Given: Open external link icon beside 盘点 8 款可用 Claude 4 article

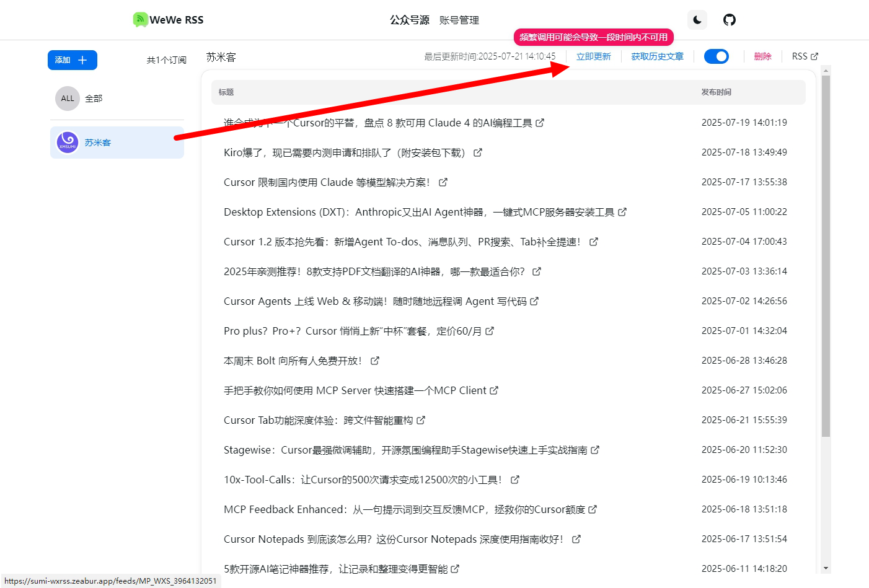Looking at the screenshot, I should 540,123.
